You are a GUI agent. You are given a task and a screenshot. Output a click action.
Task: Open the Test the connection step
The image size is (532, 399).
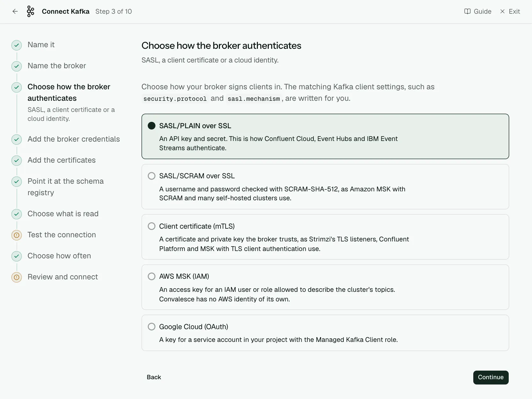[62, 235]
